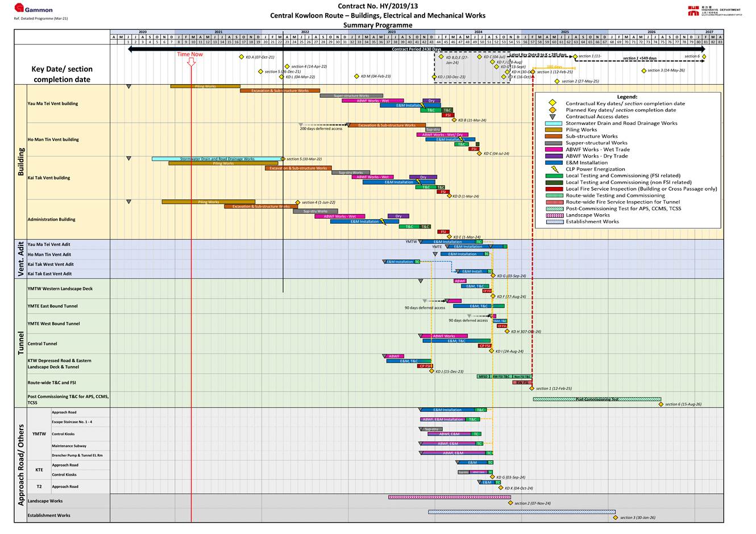Viewport: 756px width, 534px height.
Task: Click the yellow Contractual Key dates diamond in legend
Action: point(552,103)
